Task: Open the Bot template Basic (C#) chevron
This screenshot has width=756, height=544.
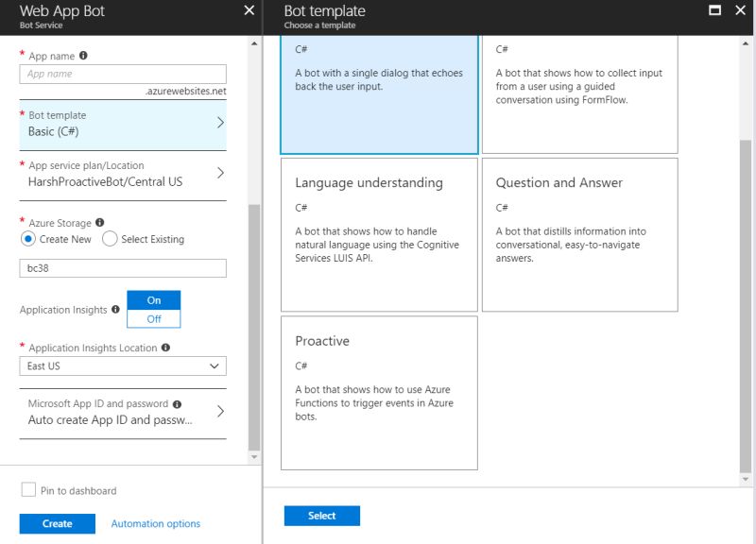Action: pos(220,123)
